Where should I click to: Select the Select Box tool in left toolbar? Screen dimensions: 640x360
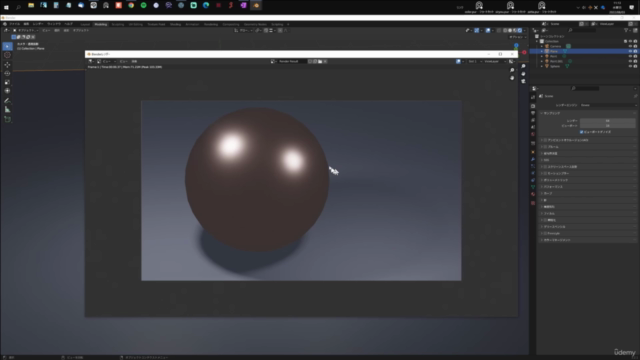click(7, 47)
